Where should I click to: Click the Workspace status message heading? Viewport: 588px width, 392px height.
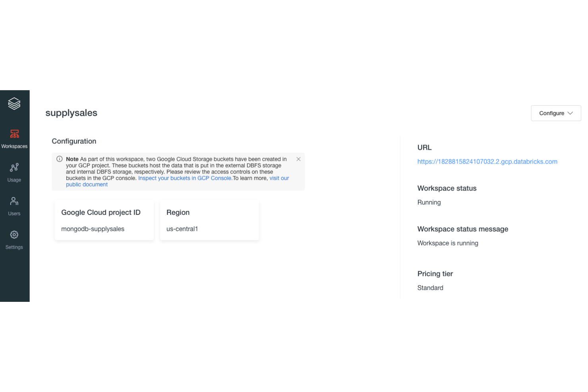click(x=463, y=229)
